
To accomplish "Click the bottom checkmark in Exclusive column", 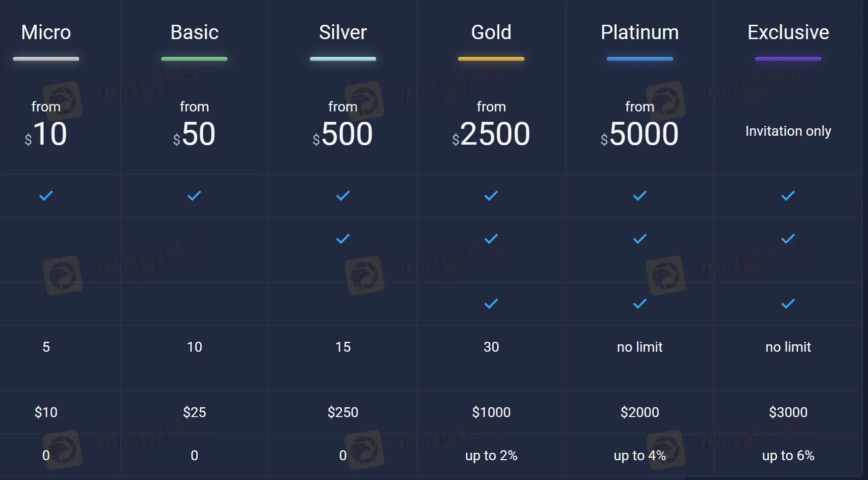I will click(788, 304).
